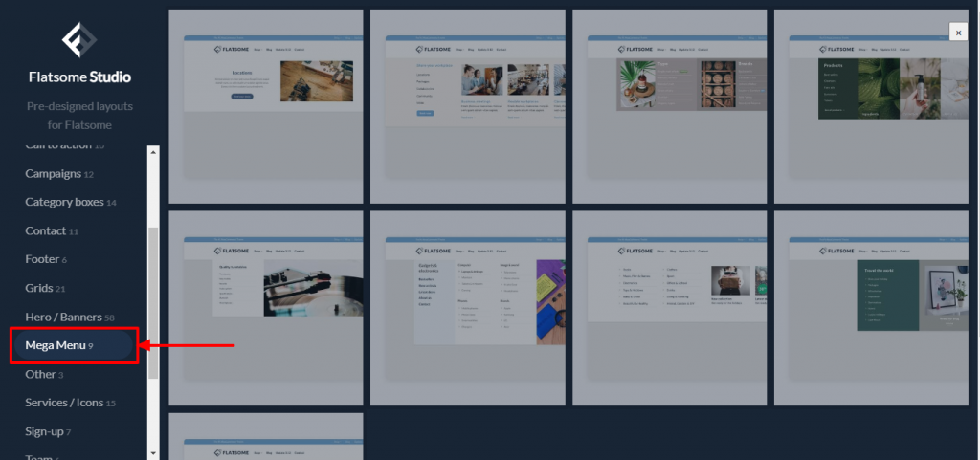Select Category boxes in sidebar
This screenshot has width=980, height=460.
point(71,202)
